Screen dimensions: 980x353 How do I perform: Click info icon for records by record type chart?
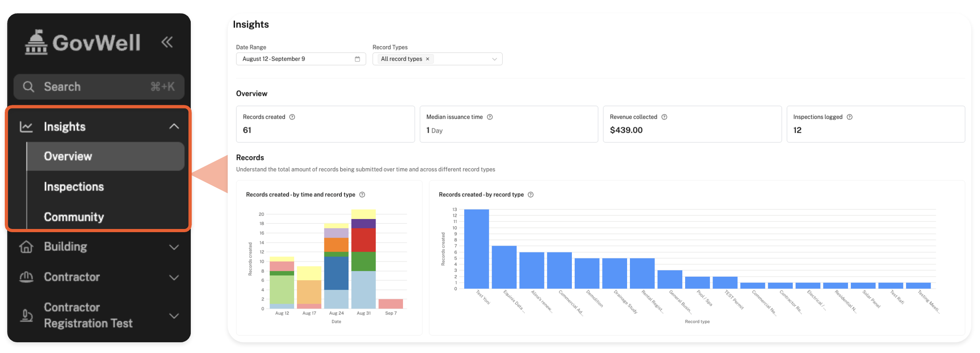[531, 194]
